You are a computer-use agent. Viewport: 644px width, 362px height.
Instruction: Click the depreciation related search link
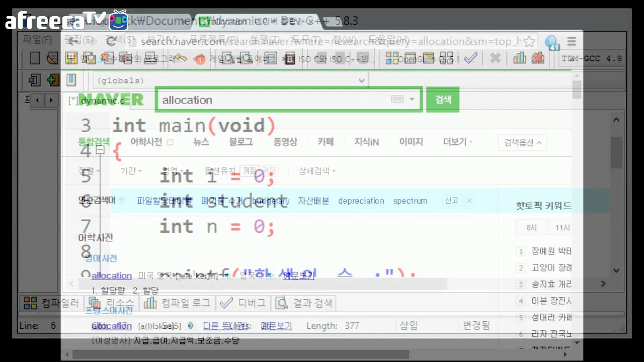[x=361, y=201]
